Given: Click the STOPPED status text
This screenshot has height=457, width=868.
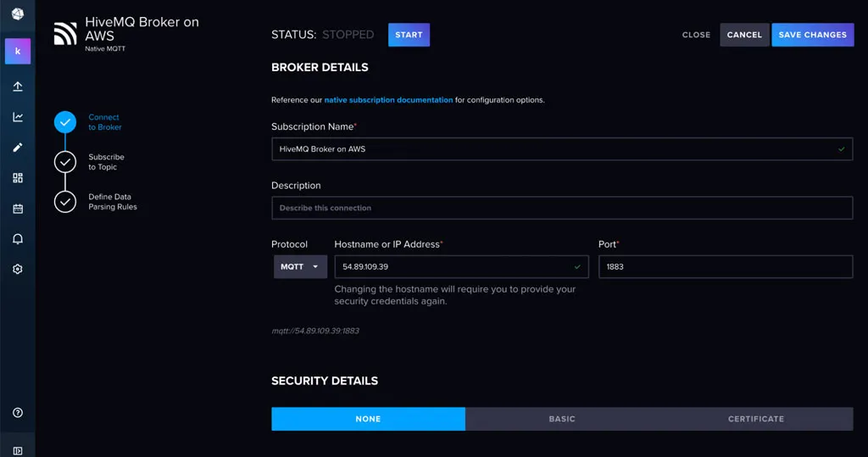Looking at the screenshot, I should point(348,35).
